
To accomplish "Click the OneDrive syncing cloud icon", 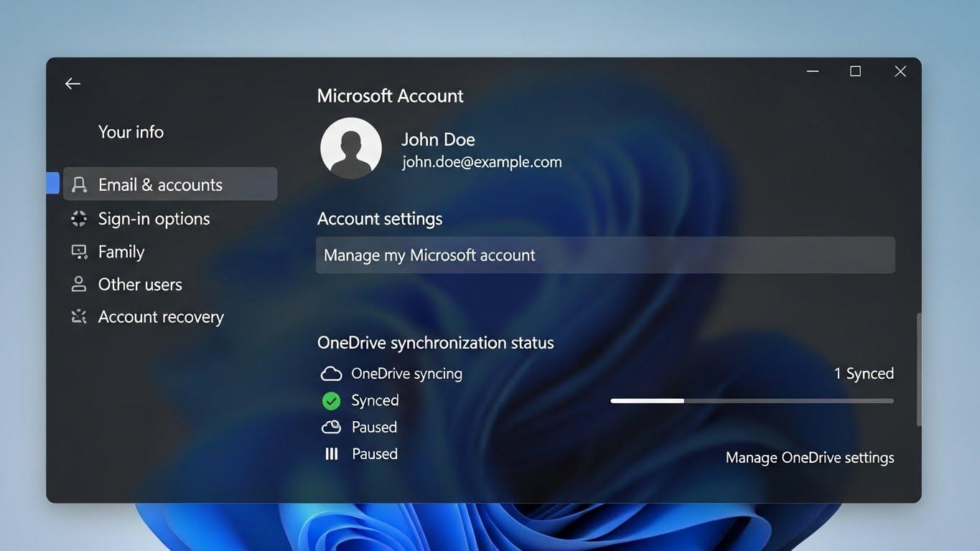I will pyautogui.click(x=331, y=373).
